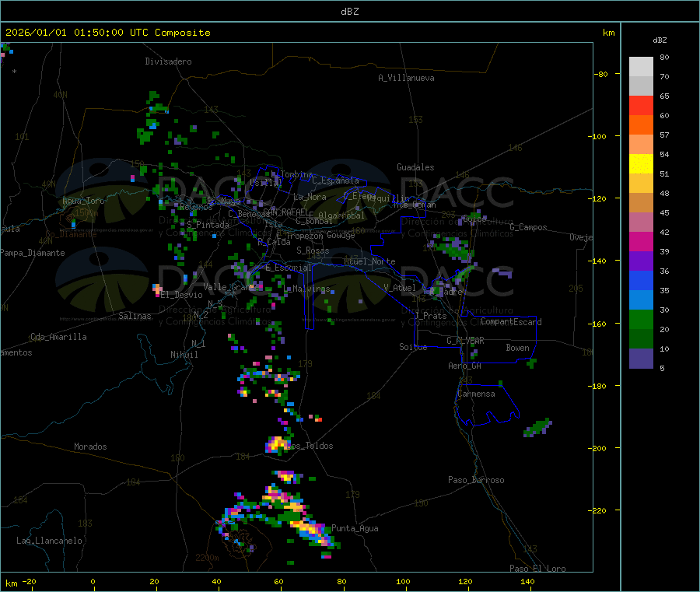Select the bright yellow 51-54 dBZ legend swatch
Viewport: 700px width, 592px height.
pyautogui.click(x=641, y=164)
